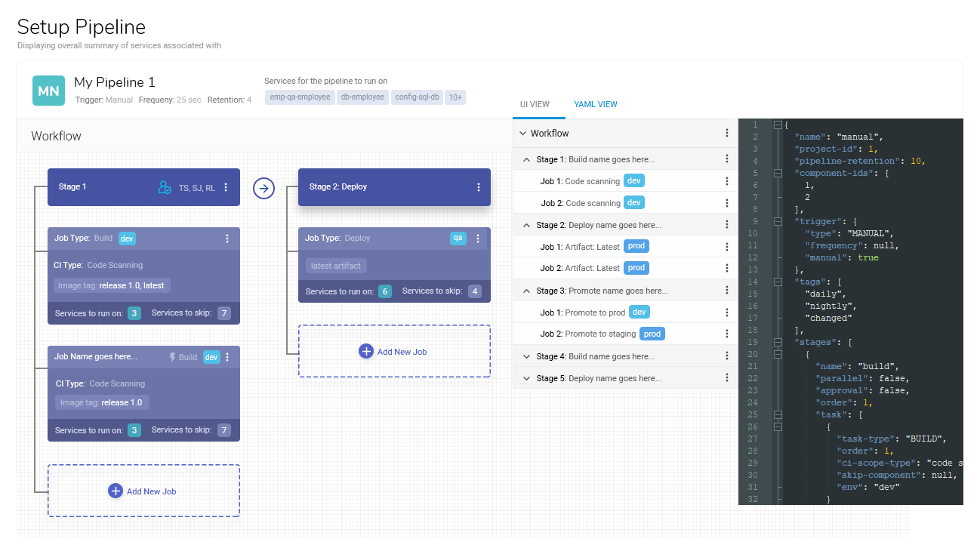This screenshot has width=980, height=545.
Task: Select Job 1: Promote to prod row
Action: (x=625, y=313)
